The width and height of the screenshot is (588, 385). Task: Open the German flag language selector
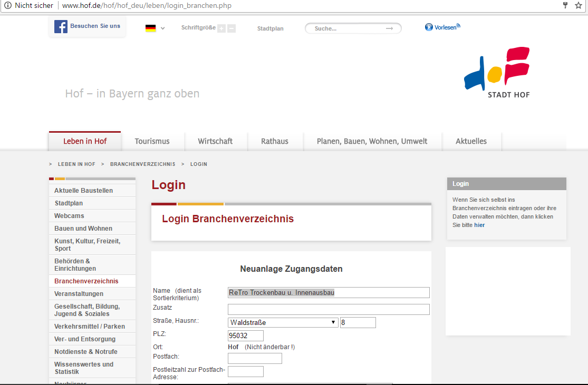click(x=155, y=28)
